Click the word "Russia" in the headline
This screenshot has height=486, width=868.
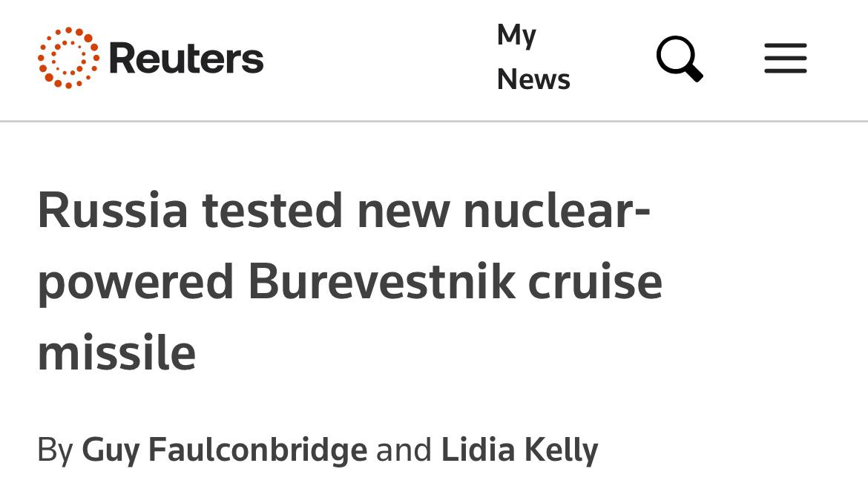click(x=113, y=210)
